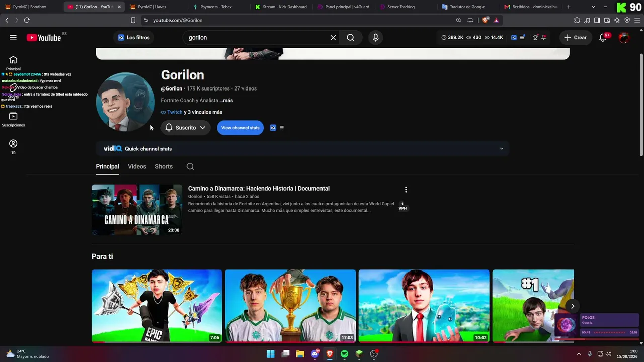This screenshot has width=644, height=362.
Task: Open the Brave wallet icon
Action: point(607,20)
